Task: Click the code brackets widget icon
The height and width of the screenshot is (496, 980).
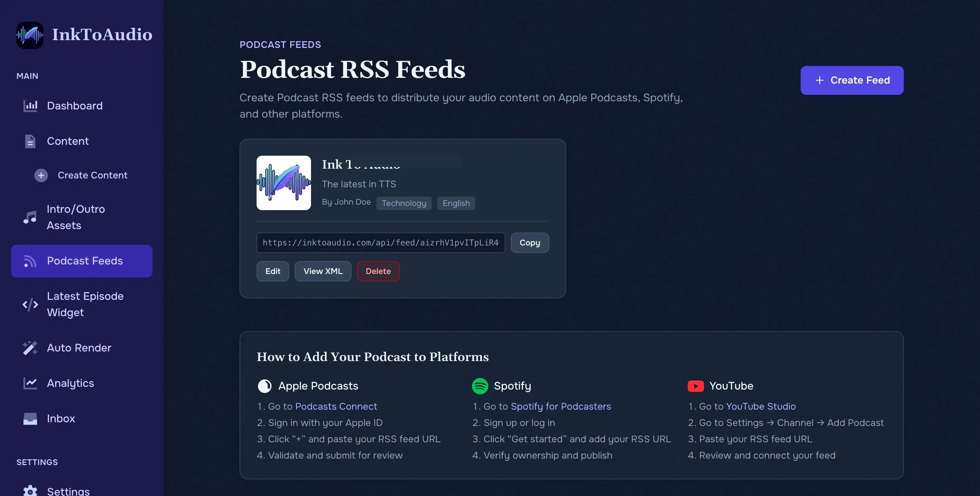Action: (30, 304)
